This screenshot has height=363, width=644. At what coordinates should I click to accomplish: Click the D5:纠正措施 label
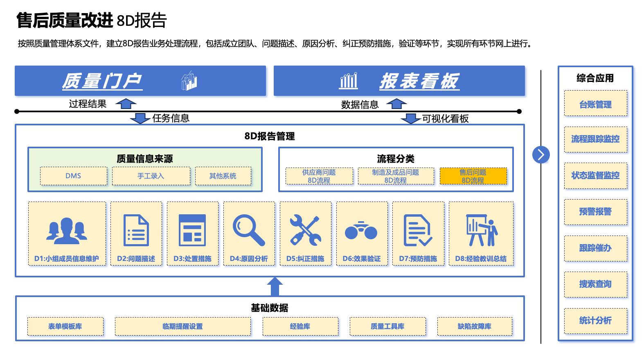[x=305, y=259]
